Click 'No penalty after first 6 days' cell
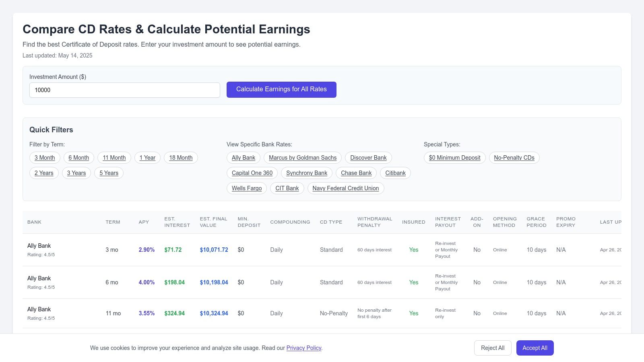The width and height of the screenshot is (644, 362). [374, 313]
